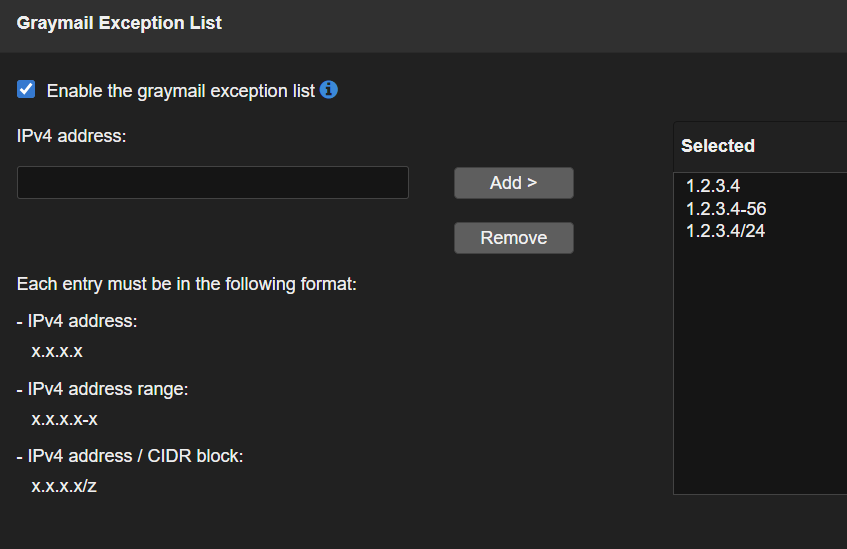Select the 1.2.3.4 entry in Selected list
Image resolution: width=847 pixels, height=549 pixels.
713,186
